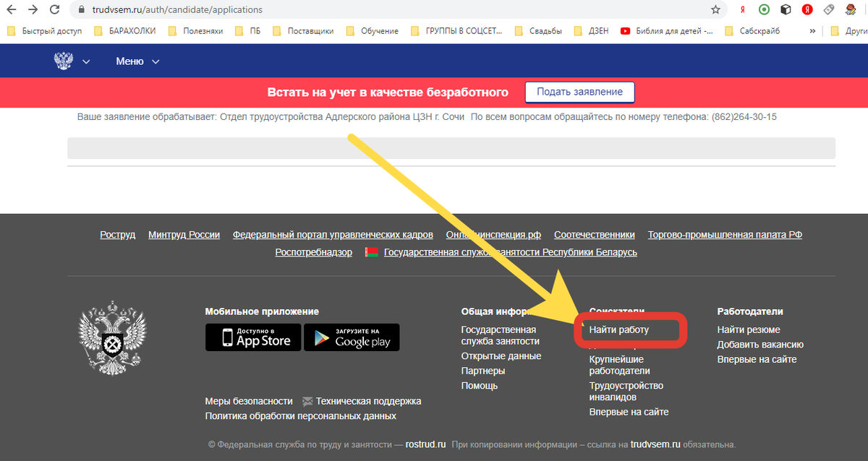Click the Google Play download badge

pyautogui.click(x=352, y=337)
